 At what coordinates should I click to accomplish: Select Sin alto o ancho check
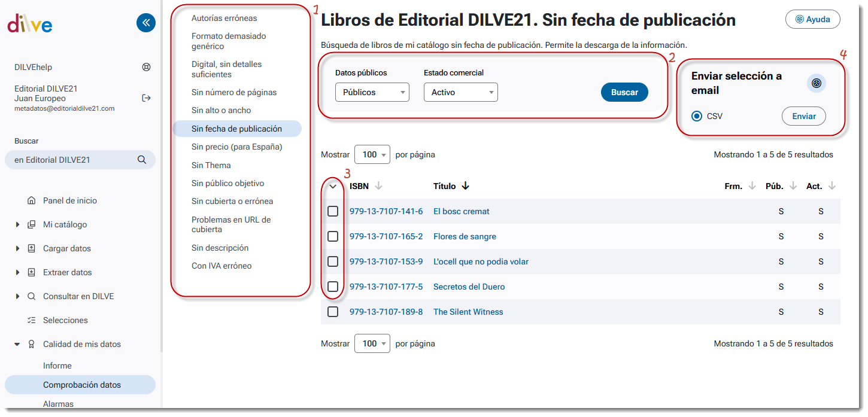(x=221, y=110)
